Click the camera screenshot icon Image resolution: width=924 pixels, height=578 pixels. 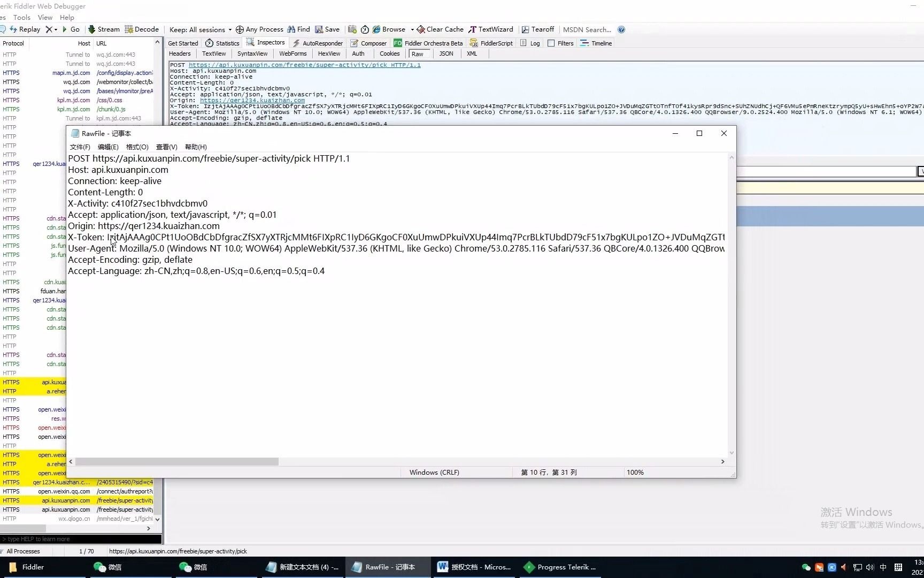(x=352, y=29)
